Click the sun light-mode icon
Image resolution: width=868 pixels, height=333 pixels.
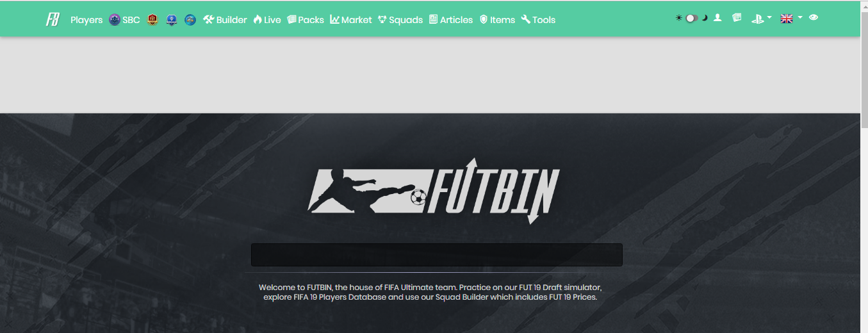tap(679, 19)
